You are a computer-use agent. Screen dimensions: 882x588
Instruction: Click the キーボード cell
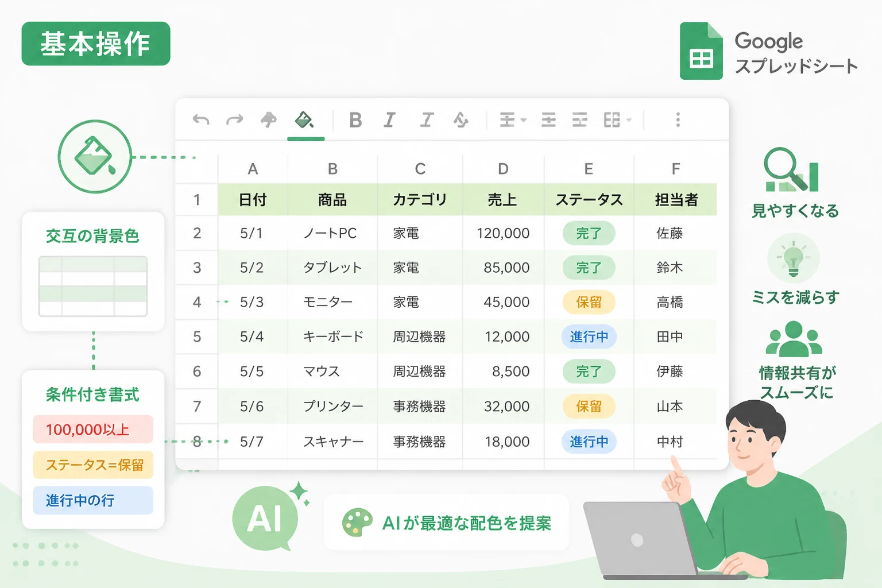pyautogui.click(x=332, y=336)
